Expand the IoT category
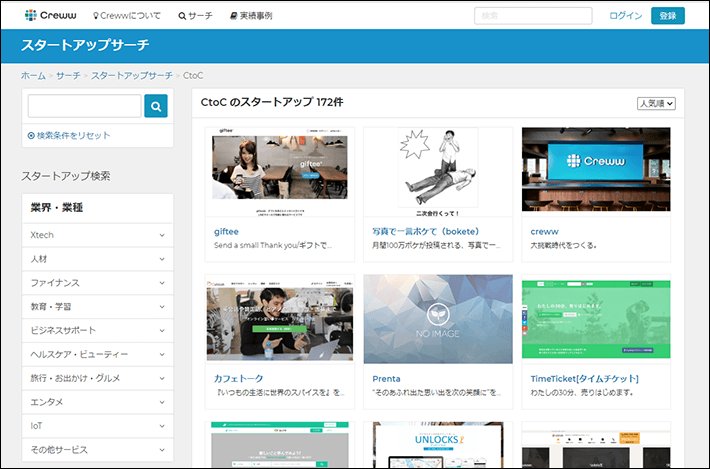Viewport: 710px width, 469px height. pos(98,426)
